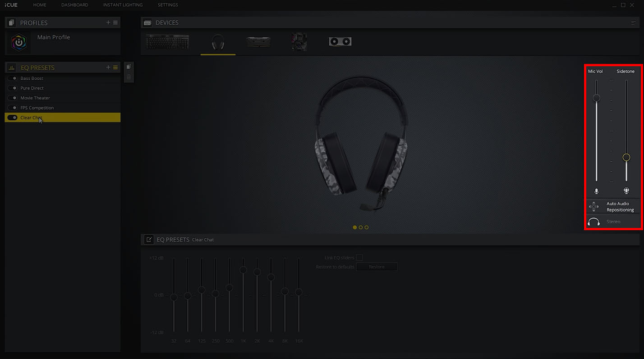
Task: Enable the Bass Boost preset toggle
Action: (x=12, y=78)
